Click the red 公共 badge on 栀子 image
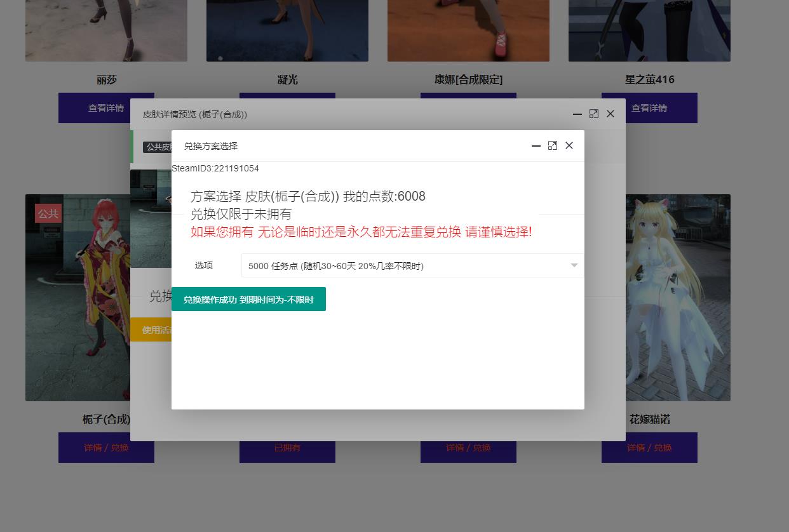 click(x=48, y=213)
